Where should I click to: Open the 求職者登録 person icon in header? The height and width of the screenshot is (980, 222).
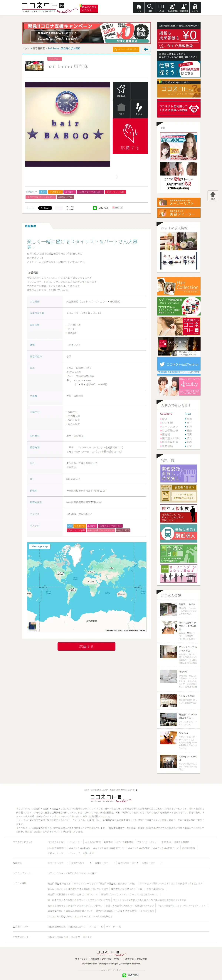point(184,8)
